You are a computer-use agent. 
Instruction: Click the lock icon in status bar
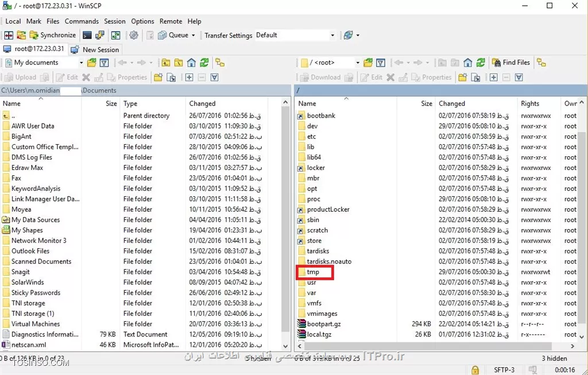tap(475, 370)
